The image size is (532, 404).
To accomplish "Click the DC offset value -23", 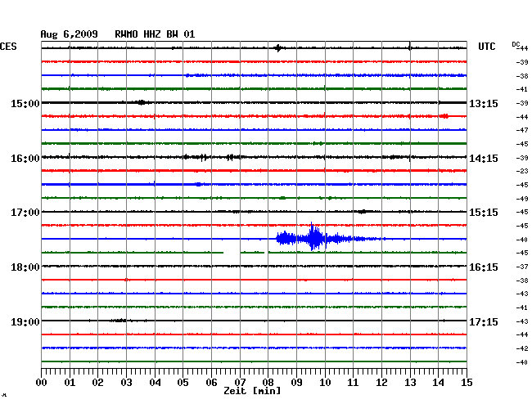I will pos(522,171).
